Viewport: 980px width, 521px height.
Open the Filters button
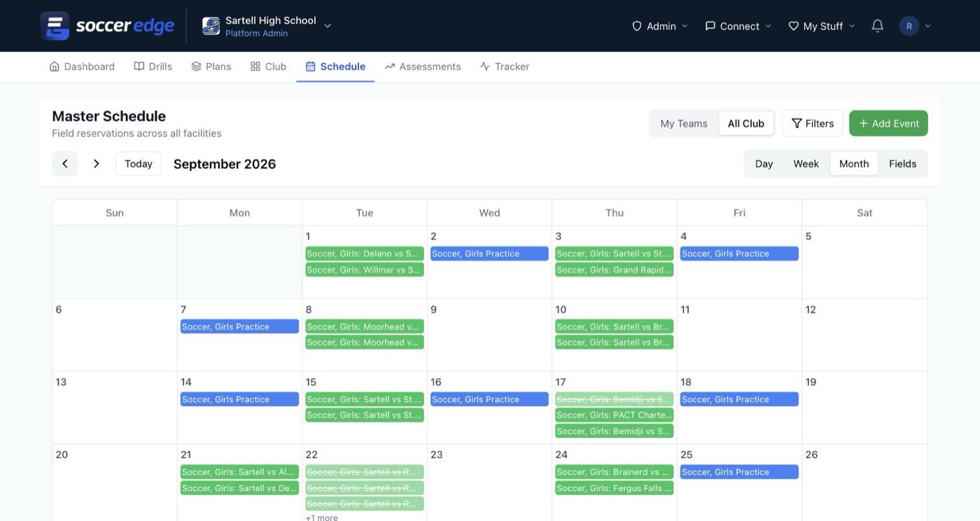click(813, 123)
